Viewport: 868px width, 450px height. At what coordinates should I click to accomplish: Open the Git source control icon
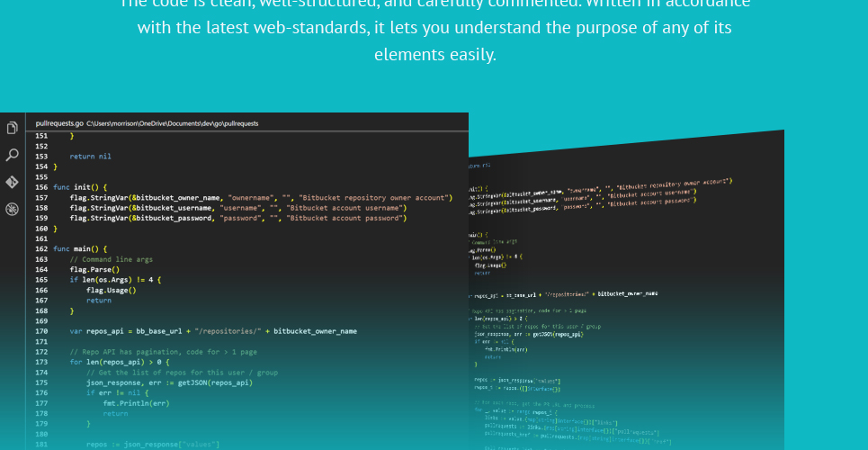12,182
